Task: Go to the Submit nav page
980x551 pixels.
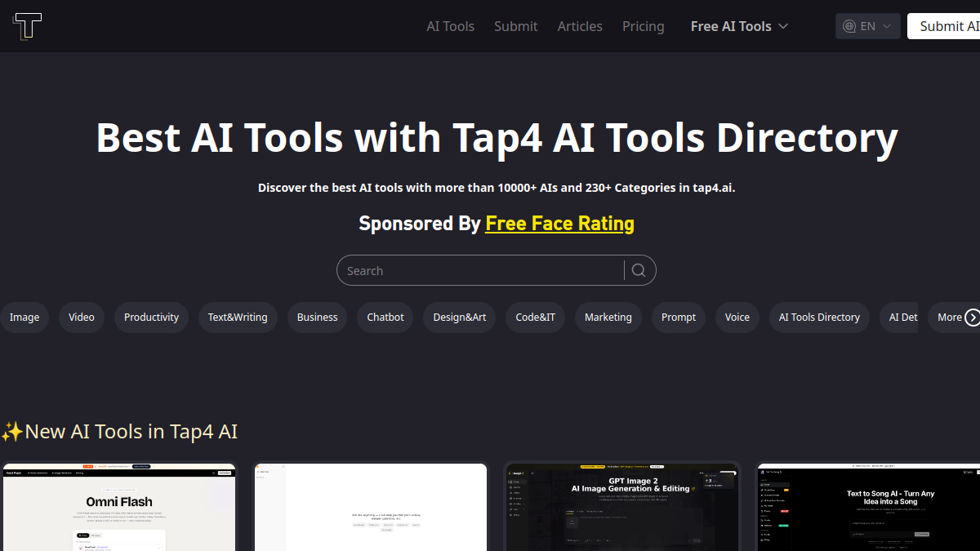Action: (516, 26)
